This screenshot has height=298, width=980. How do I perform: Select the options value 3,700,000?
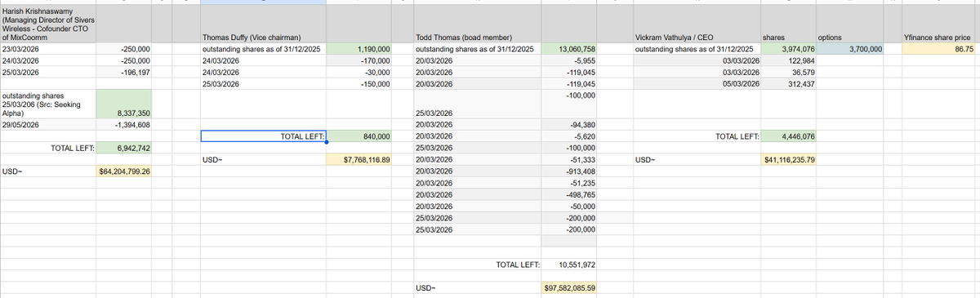point(849,49)
